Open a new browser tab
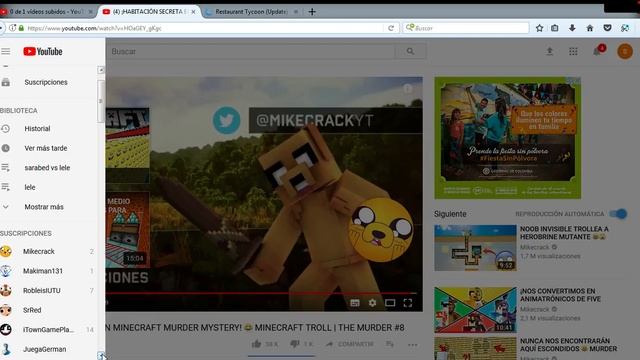Screen dimensions: 640x360 tap(312, 12)
